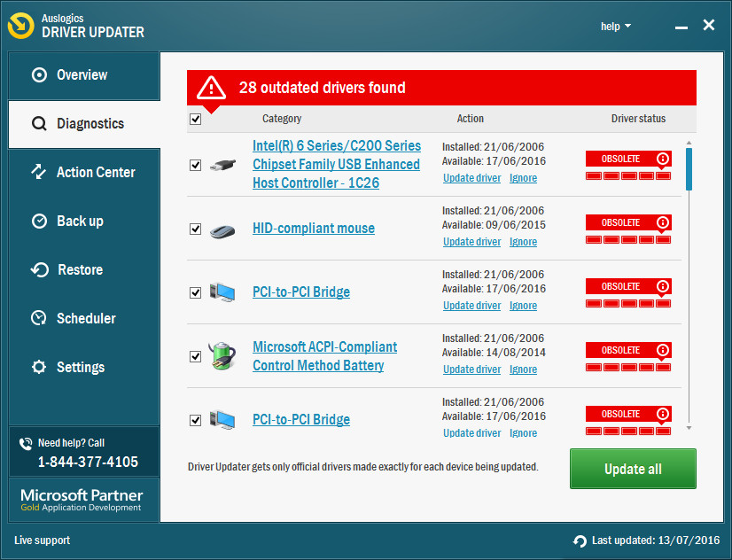The width and height of the screenshot is (732, 560).
Task: Click info icon on Intel USB controller OBSOLETE badge
Action: point(663,159)
